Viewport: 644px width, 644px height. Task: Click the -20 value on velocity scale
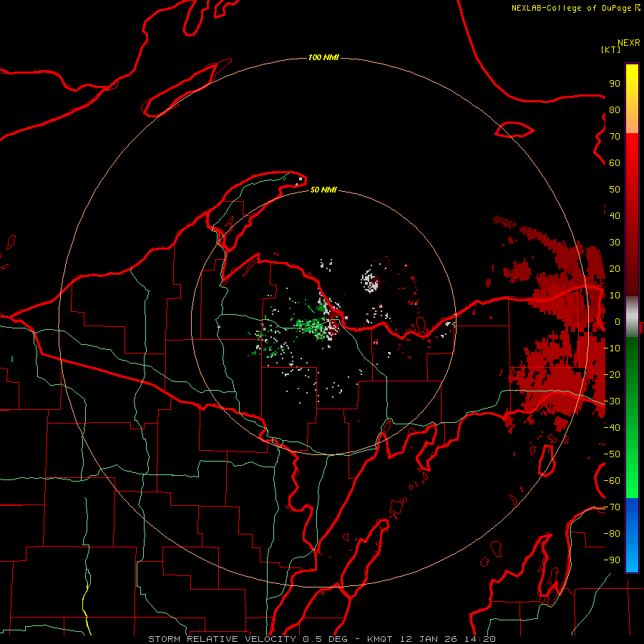pos(612,374)
